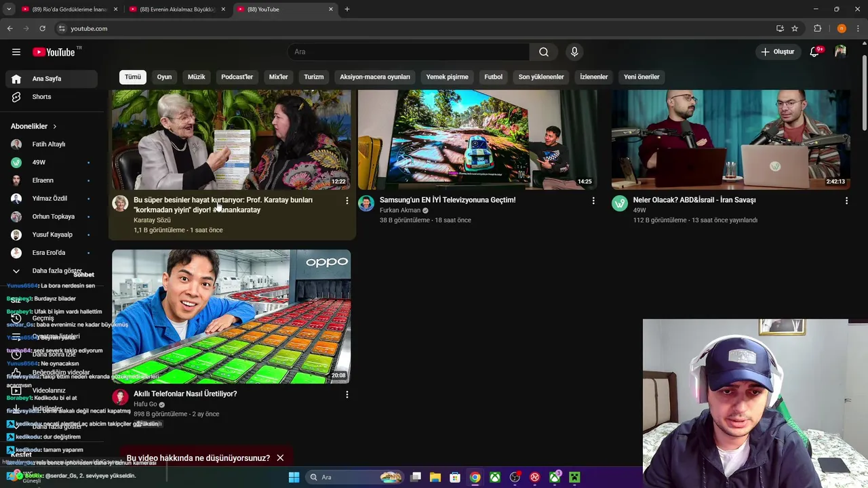
Task: Start voice search with the microphone
Action: pyautogui.click(x=574, y=52)
